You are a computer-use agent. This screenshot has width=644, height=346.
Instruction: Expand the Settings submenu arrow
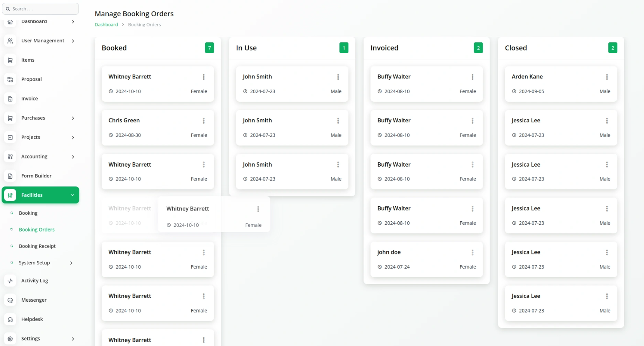point(73,339)
